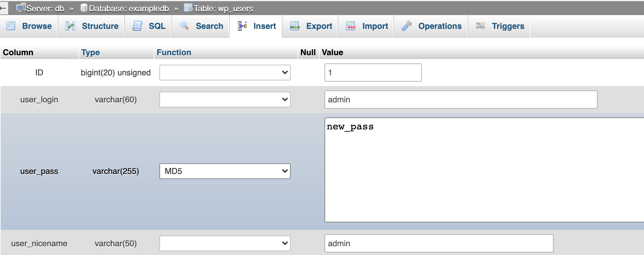Screen dimensions: 644x255
Task: Click the varchar(60) type text
Action: pos(116,100)
